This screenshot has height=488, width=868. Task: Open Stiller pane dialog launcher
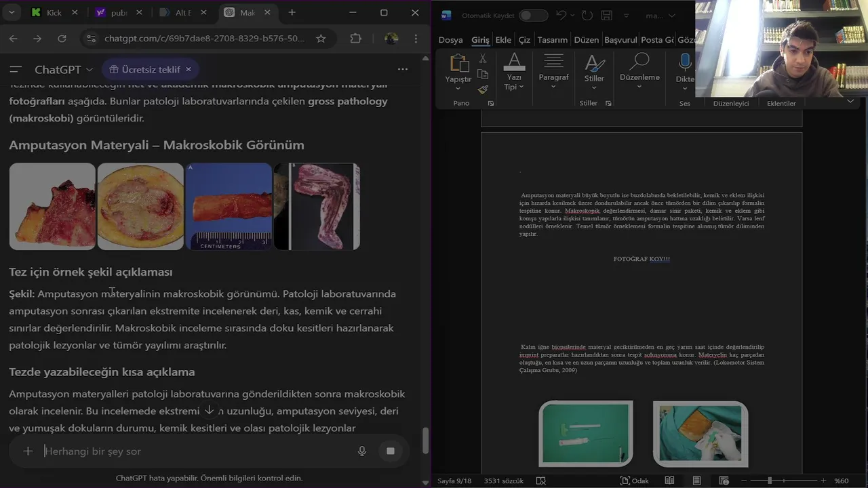point(608,103)
